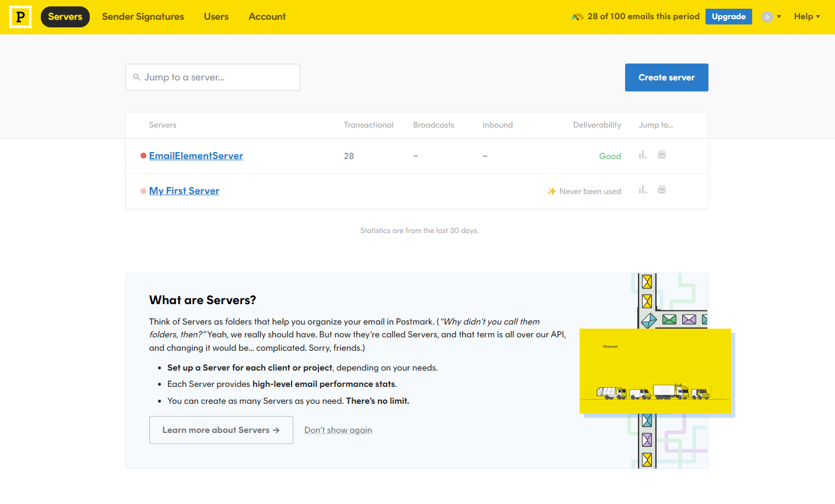
Task: Click the blue Upgrade button
Action: (728, 17)
